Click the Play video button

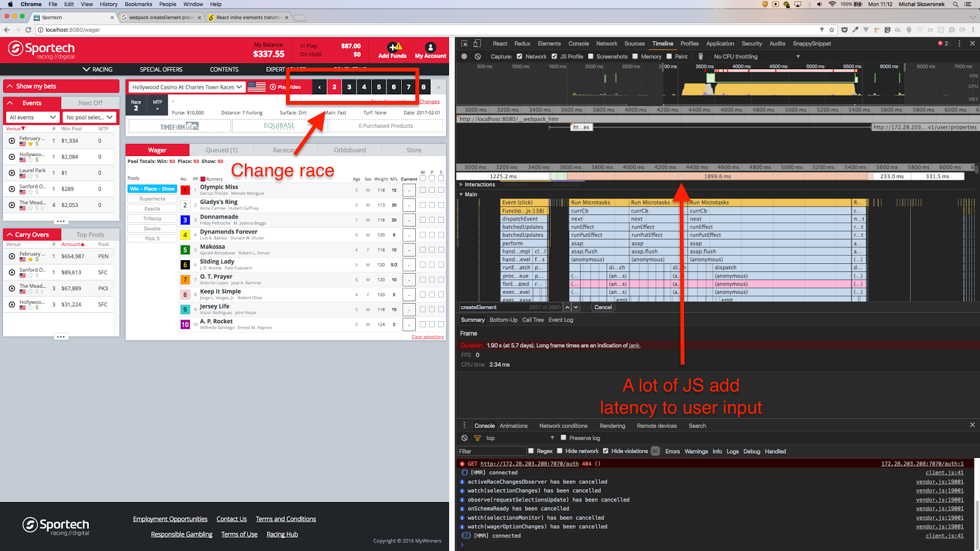285,87
